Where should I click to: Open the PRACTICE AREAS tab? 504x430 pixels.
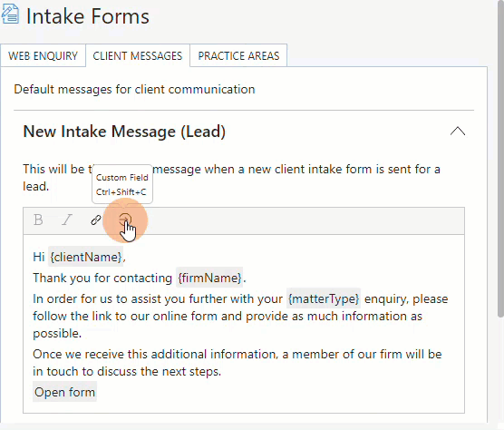coord(238,55)
